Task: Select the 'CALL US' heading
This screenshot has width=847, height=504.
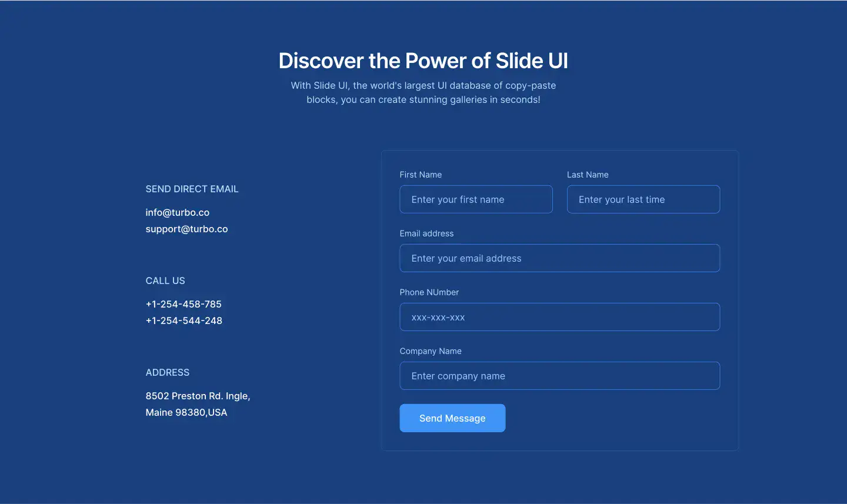Action: pos(165,281)
